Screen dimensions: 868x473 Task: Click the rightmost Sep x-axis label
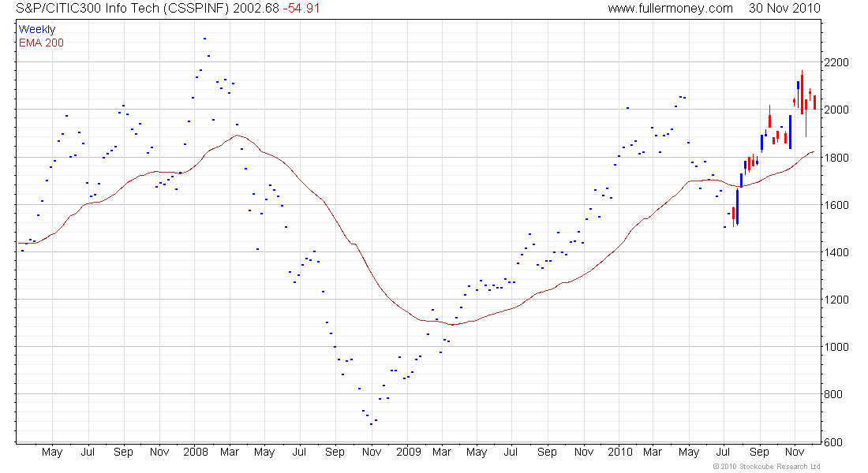pos(759,453)
